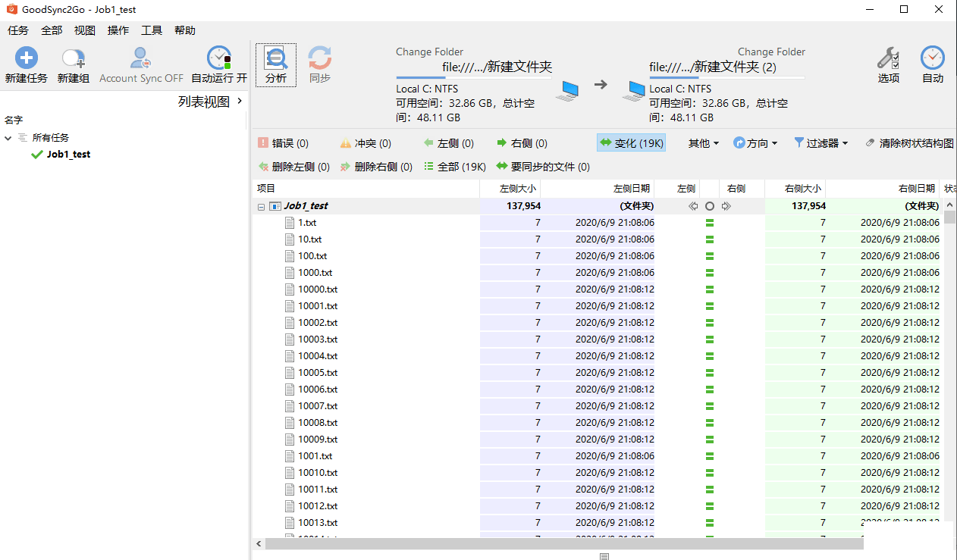
Task: Click the 分析 analyze button
Action: [276, 64]
